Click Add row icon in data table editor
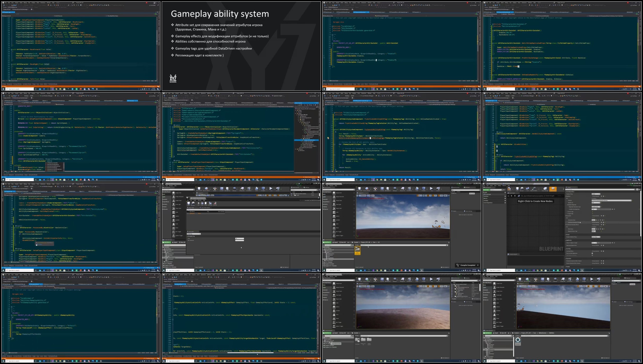643x364 pixels. click(x=199, y=204)
